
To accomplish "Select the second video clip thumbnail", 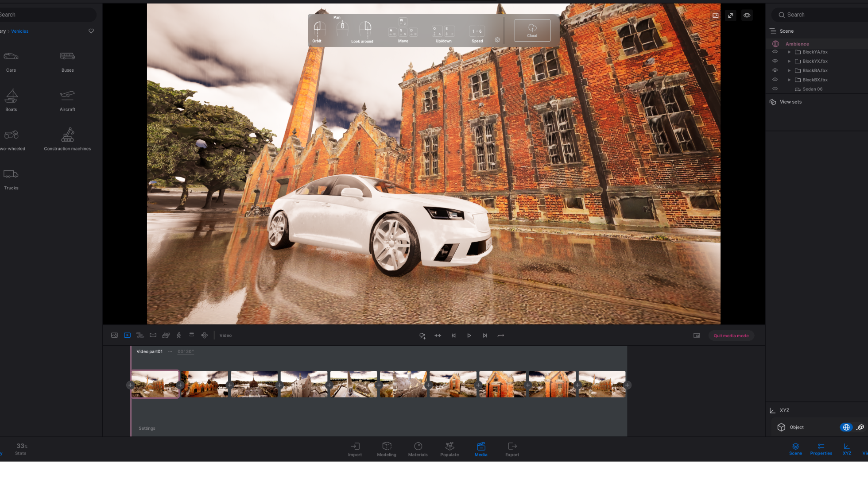I will [x=205, y=384].
